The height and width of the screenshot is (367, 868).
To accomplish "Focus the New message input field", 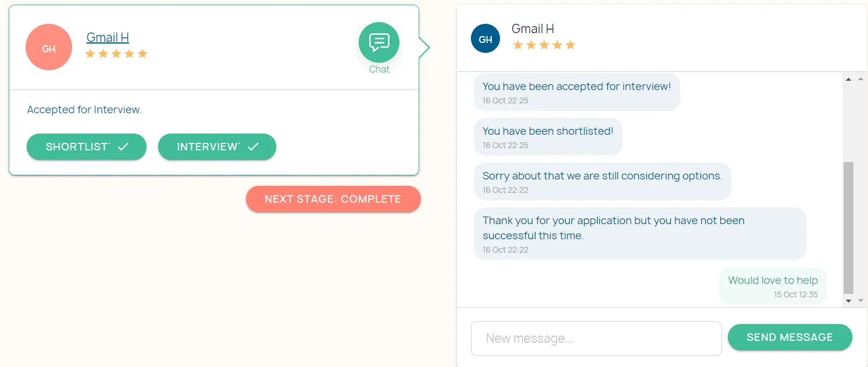I will point(596,339).
